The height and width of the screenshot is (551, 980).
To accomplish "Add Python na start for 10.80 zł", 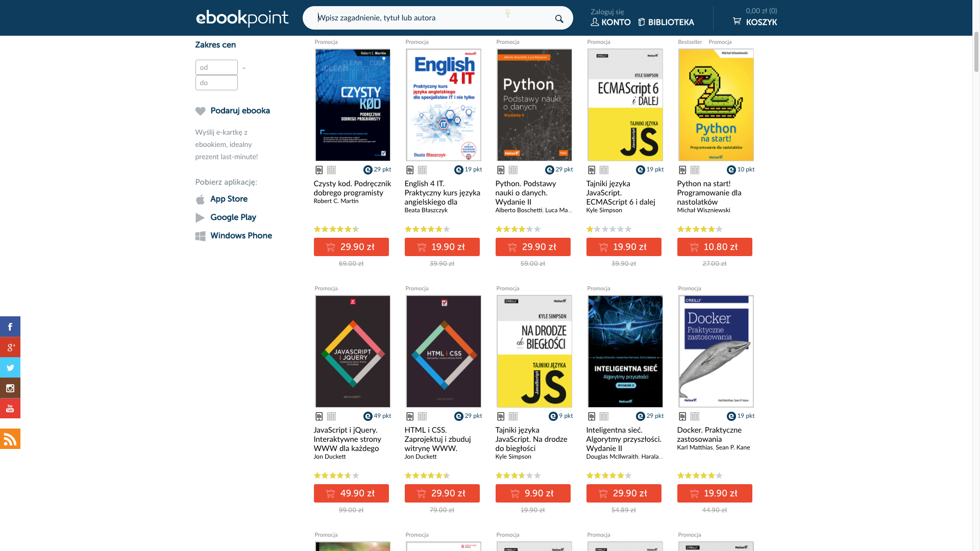I will click(x=714, y=247).
